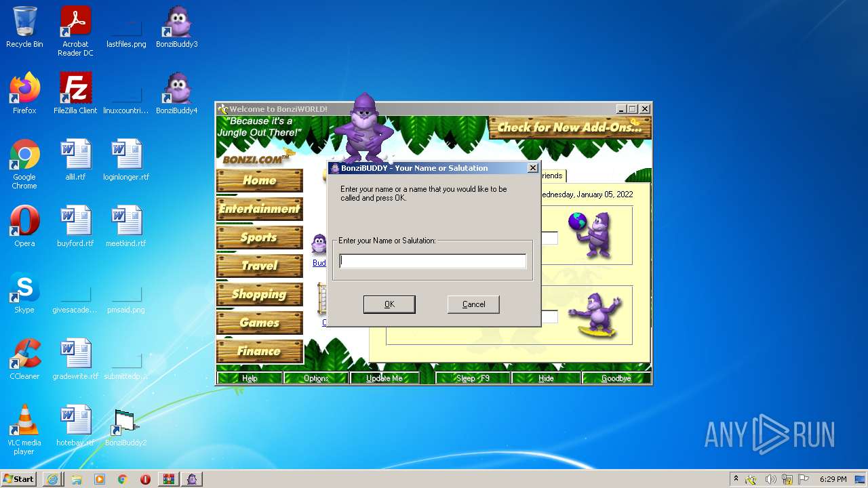Launch CCleaner from the desktop
The image size is (868, 488).
coord(24,359)
